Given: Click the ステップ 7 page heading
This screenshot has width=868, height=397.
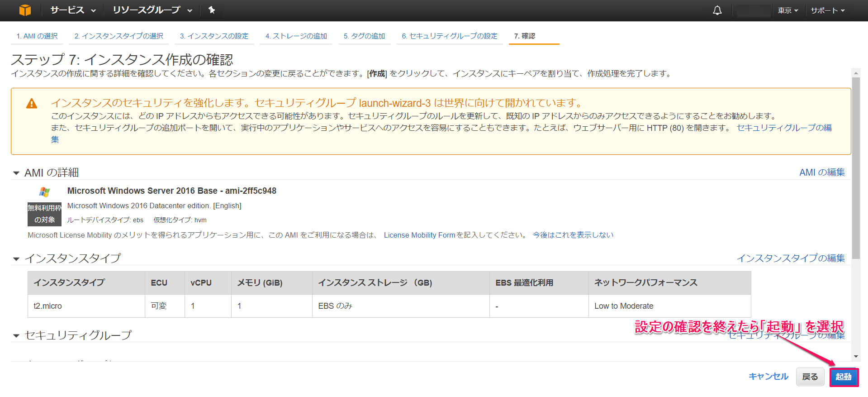Looking at the screenshot, I should pos(122,60).
